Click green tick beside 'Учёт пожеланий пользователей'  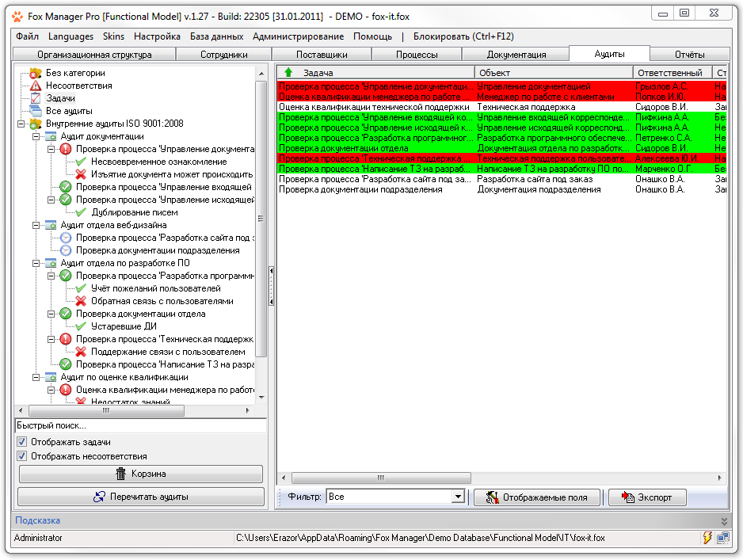[x=81, y=288]
